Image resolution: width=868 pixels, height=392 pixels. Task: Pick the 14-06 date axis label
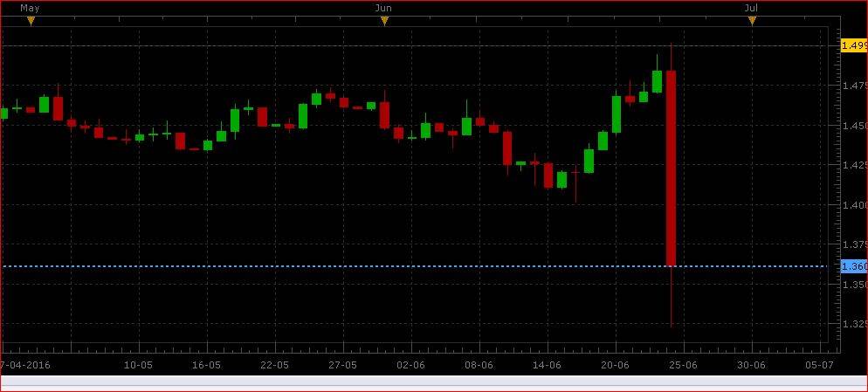click(x=547, y=365)
